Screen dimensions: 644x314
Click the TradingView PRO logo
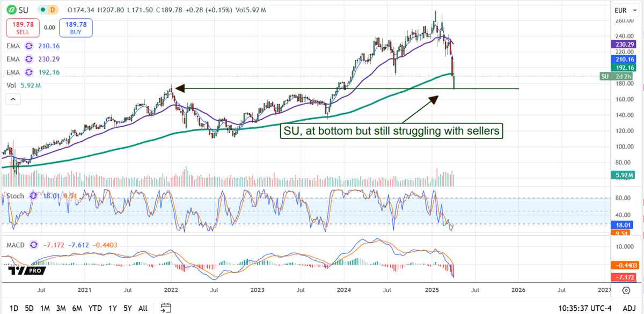[26, 272]
